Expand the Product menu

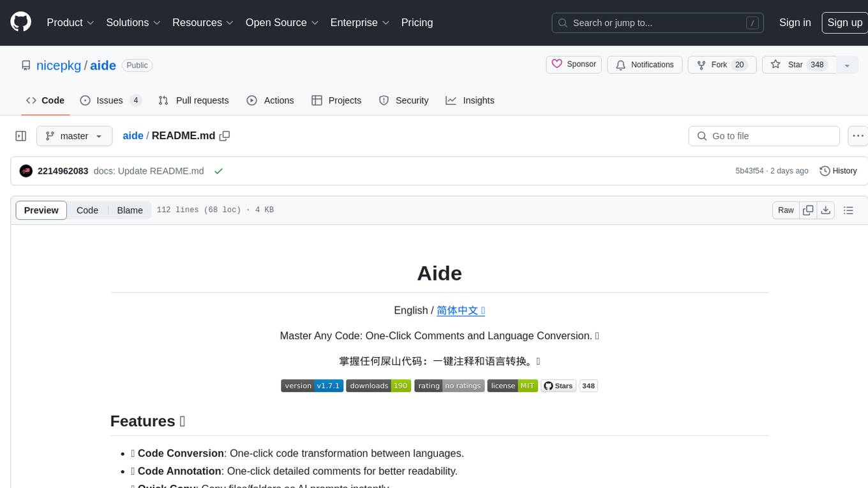pos(70,22)
